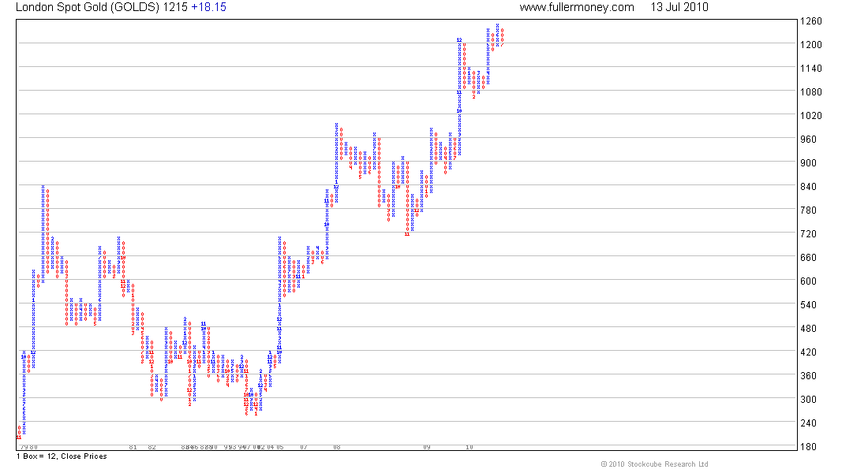Click the 1 Box = 12, Close Prices note

tap(62, 456)
